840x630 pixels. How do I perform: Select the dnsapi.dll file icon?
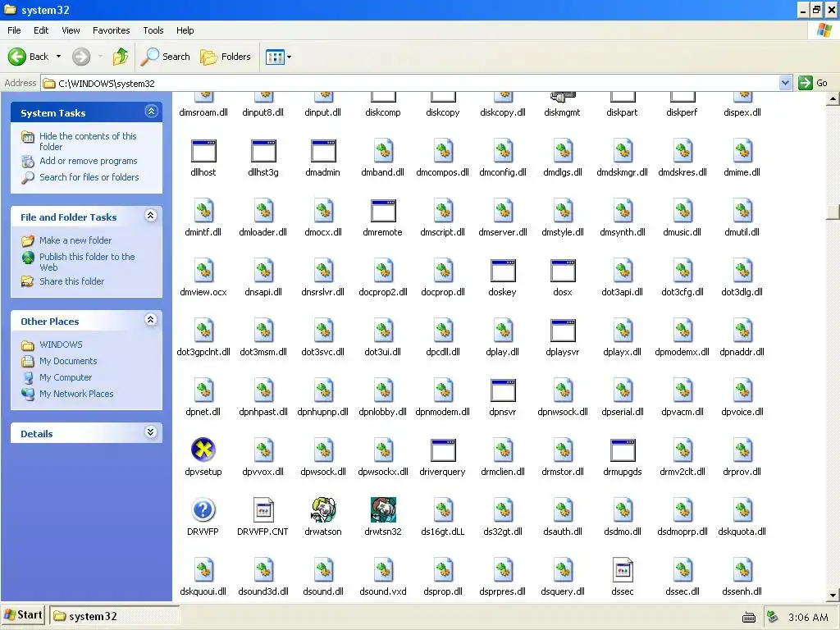pos(263,271)
